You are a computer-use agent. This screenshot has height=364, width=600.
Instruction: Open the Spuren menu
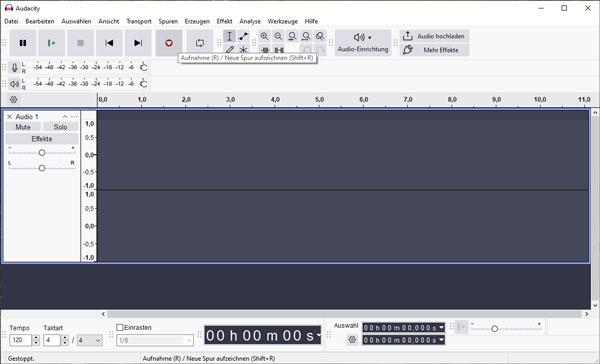click(x=168, y=21)
